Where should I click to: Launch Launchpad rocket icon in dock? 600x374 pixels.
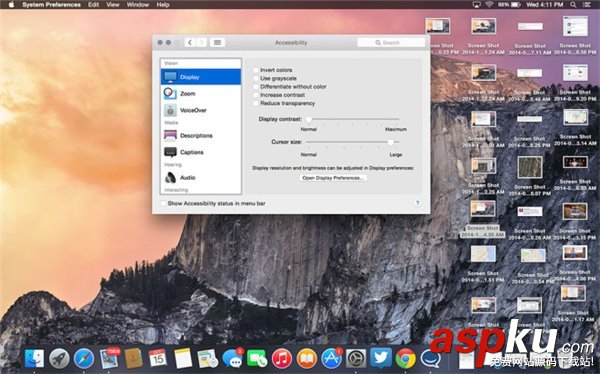click(x=59, y=359)
